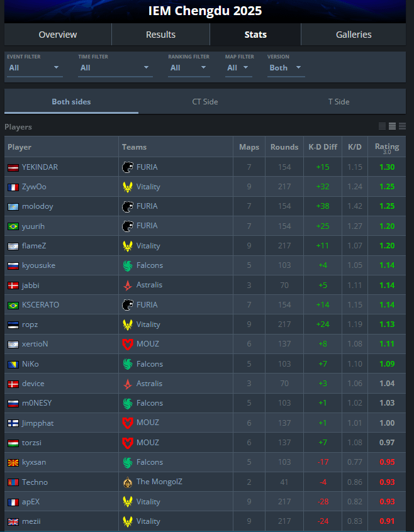The image size is (414, 532).
Task: Switch to compact table density view icon
Action: click(x=382, y=126)
